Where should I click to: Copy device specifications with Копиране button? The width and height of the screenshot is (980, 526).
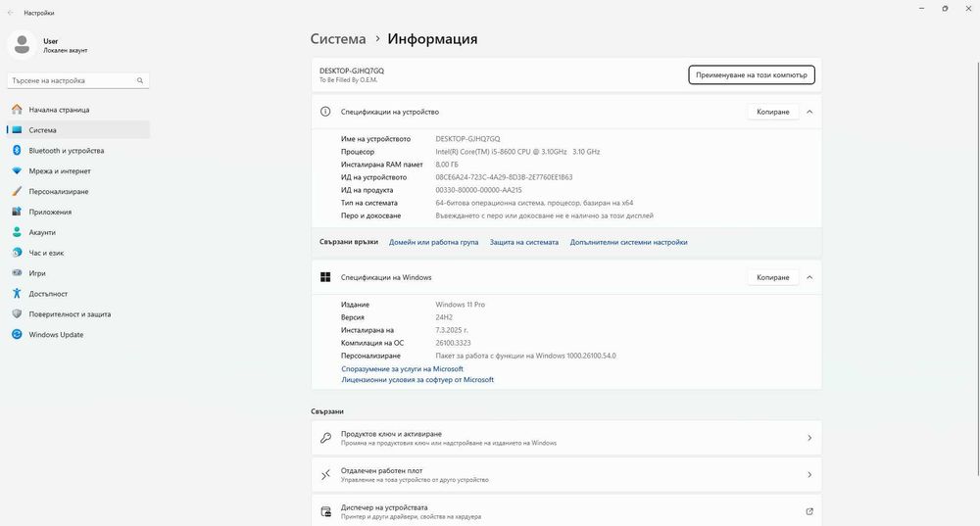(x=773, y=112)
